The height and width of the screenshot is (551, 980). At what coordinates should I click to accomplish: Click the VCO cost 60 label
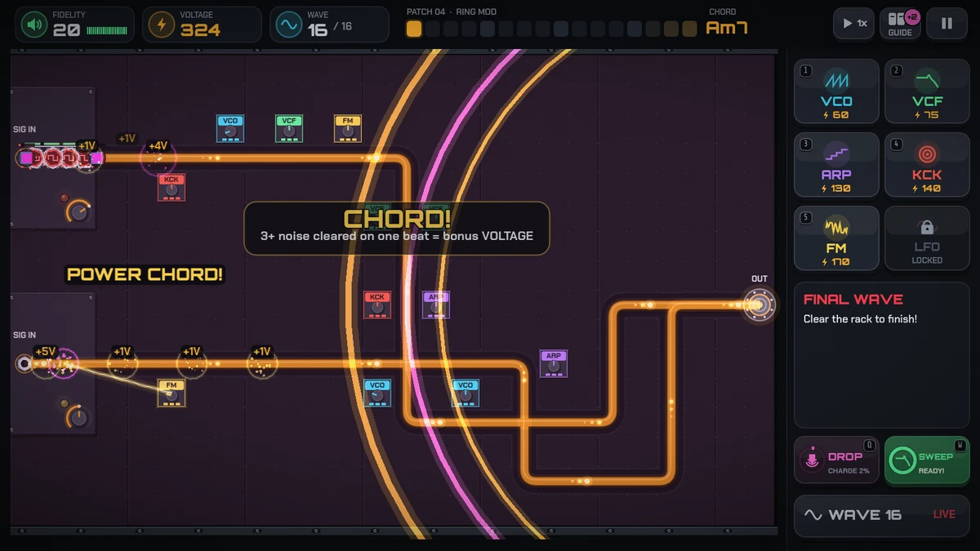(x=836, y=115)
